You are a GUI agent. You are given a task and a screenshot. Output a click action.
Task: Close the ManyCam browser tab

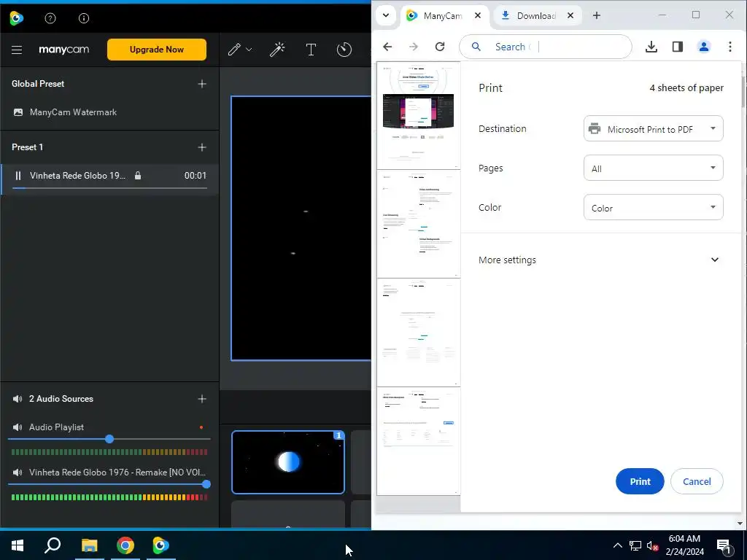pyautogui.click(x=478, y=15)
